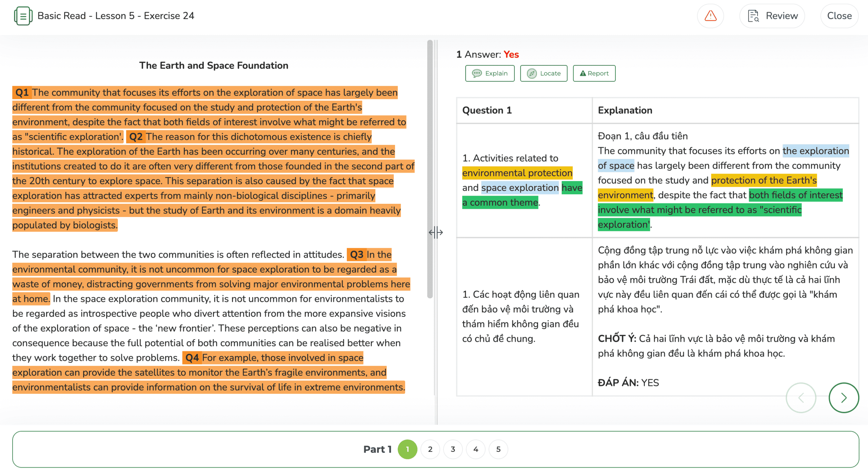The image size is (868, 469).
Task: Click the 'ĐÁP ÁN: YES' line
Action: (628, 383)
